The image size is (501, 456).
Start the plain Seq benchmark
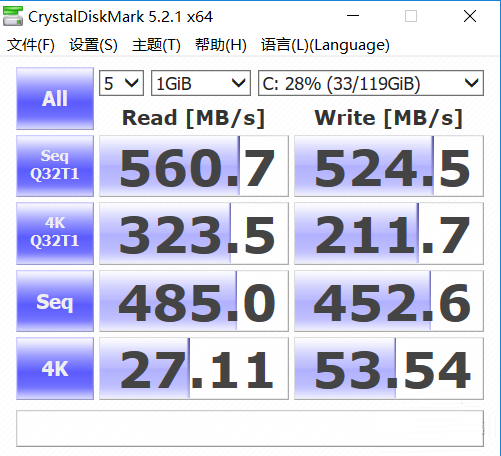55,301
